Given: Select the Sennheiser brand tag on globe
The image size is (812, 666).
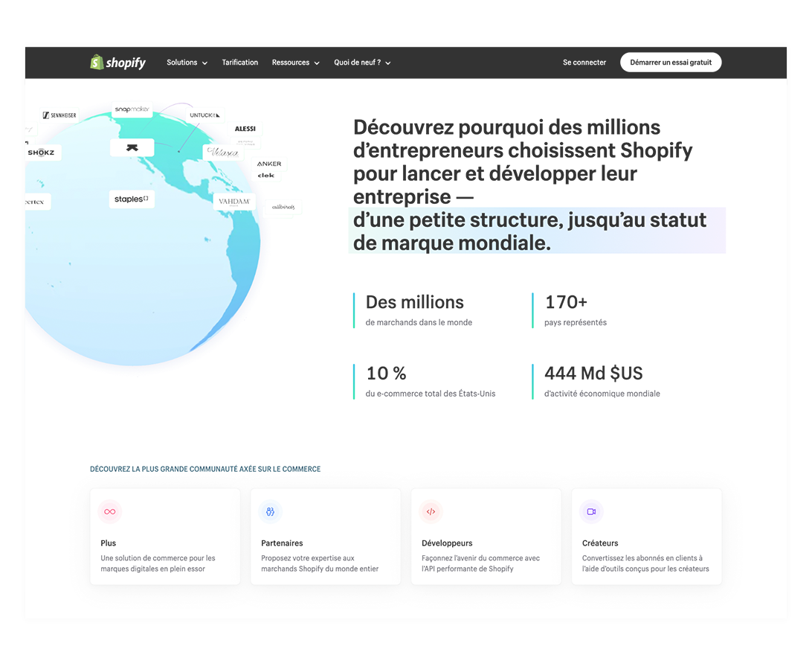Looking at the screenshot, I should click(x=59, y=115).
